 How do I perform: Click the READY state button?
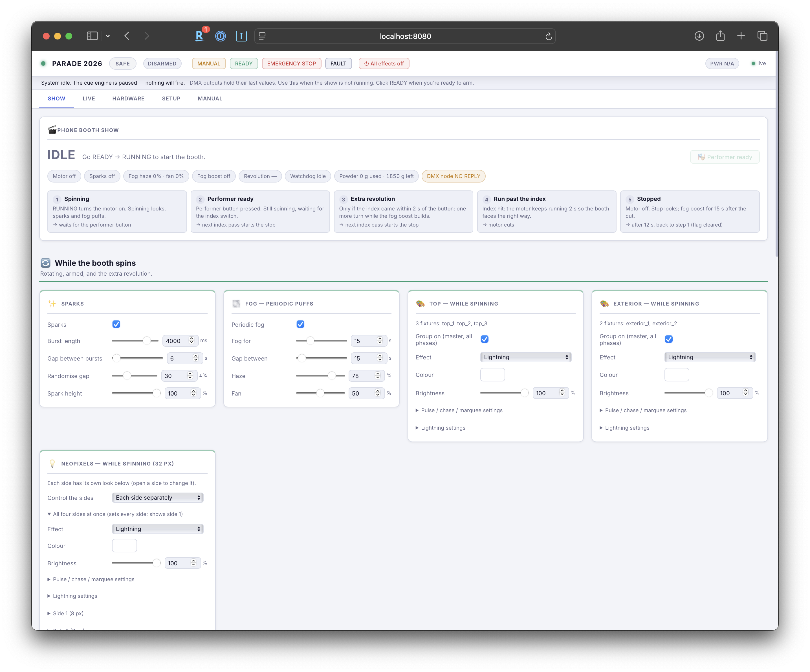[244, 64]
